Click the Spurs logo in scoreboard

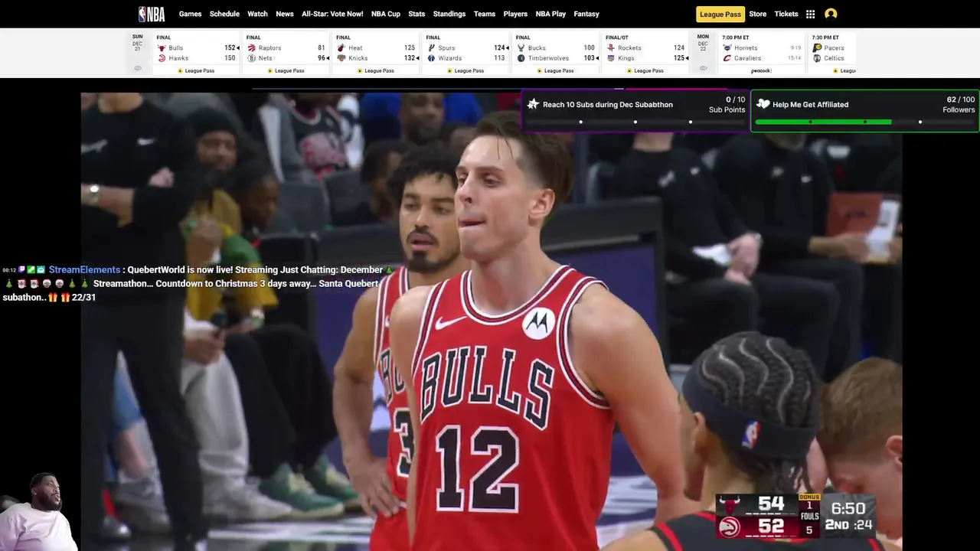click(x=431, y=48)
